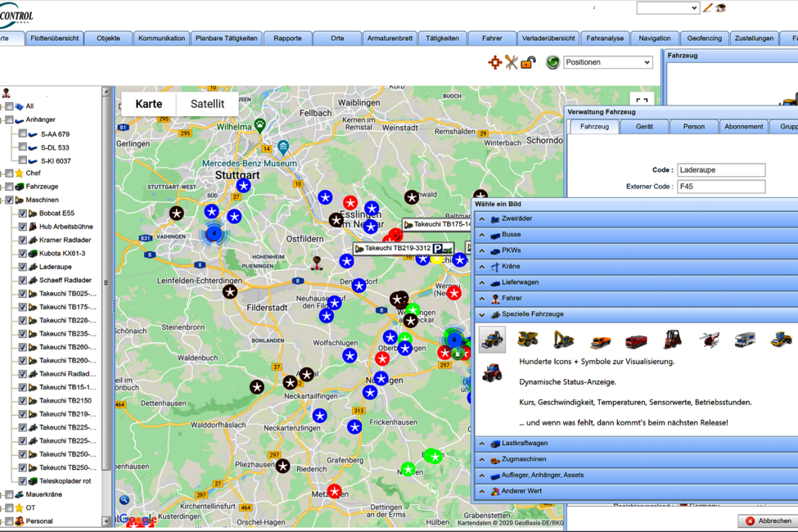Uncheck the Laderaupe checkbox
798x532 pixels.
(22, 267)
